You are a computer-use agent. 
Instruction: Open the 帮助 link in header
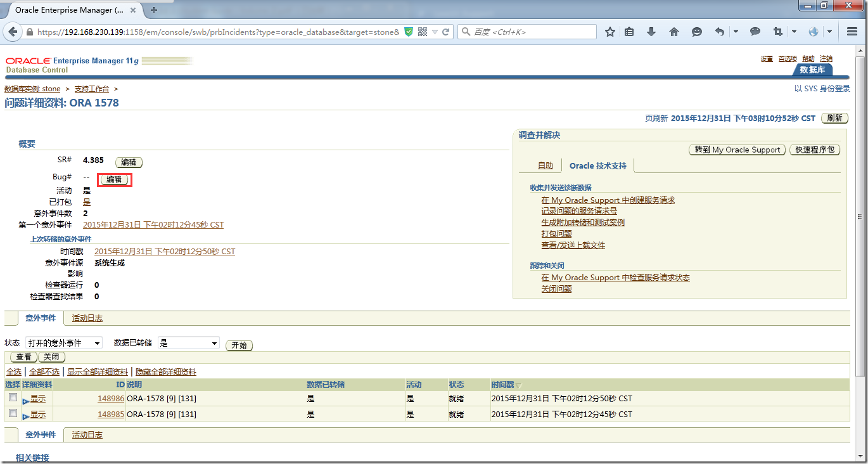[x=808, y=59]
